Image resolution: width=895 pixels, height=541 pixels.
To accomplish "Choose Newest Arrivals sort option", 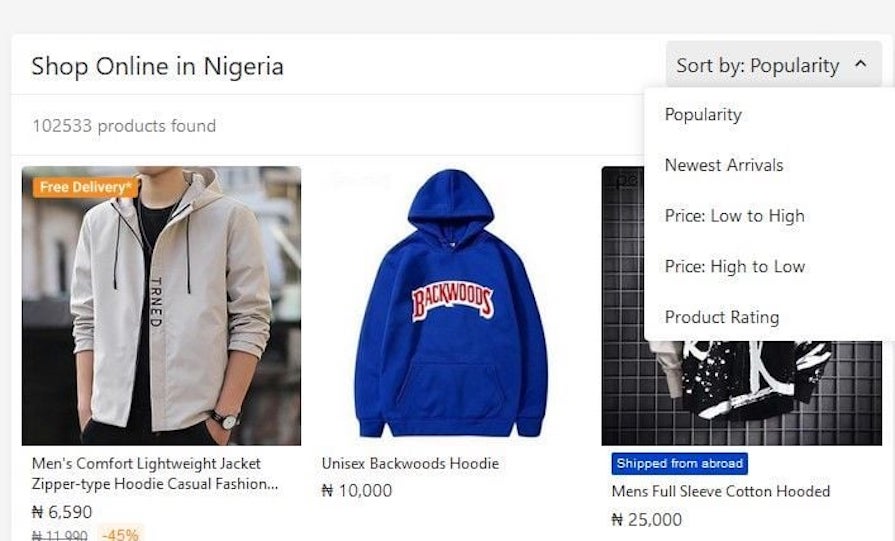I will pos(724,165).
